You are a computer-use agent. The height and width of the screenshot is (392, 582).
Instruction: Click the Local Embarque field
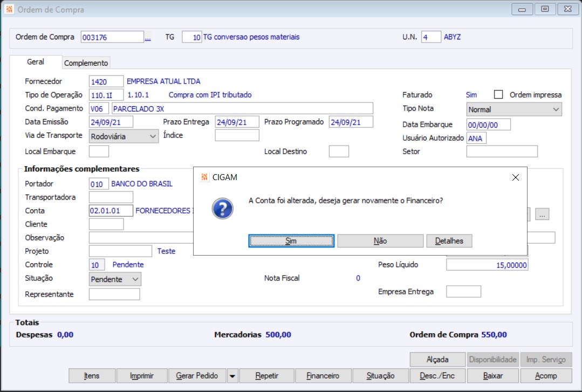point(99,151)
